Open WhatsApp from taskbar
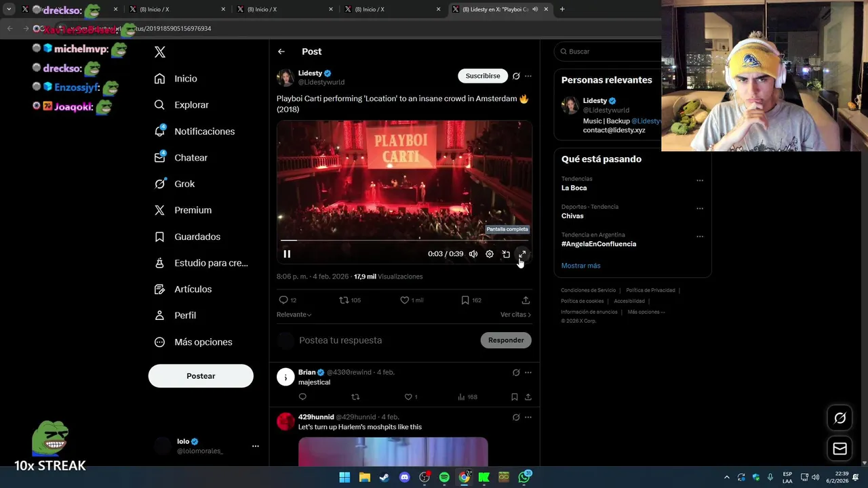868x488 pixels. click(x=524, y=478)
